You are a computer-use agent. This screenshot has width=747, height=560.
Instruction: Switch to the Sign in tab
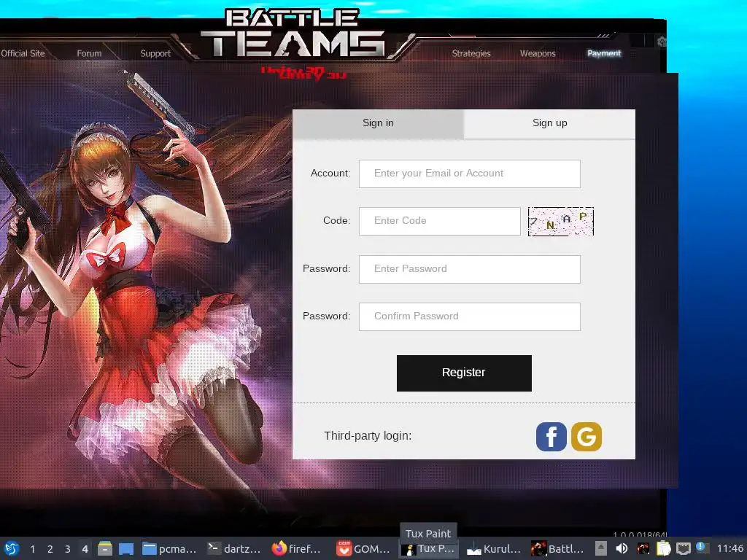[x=378, y=123]
